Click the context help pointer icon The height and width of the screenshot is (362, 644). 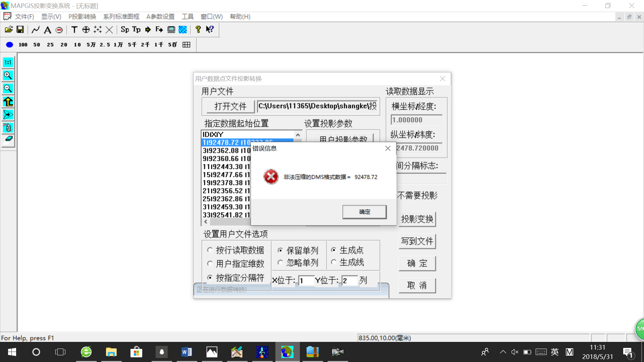click(210, 29)
